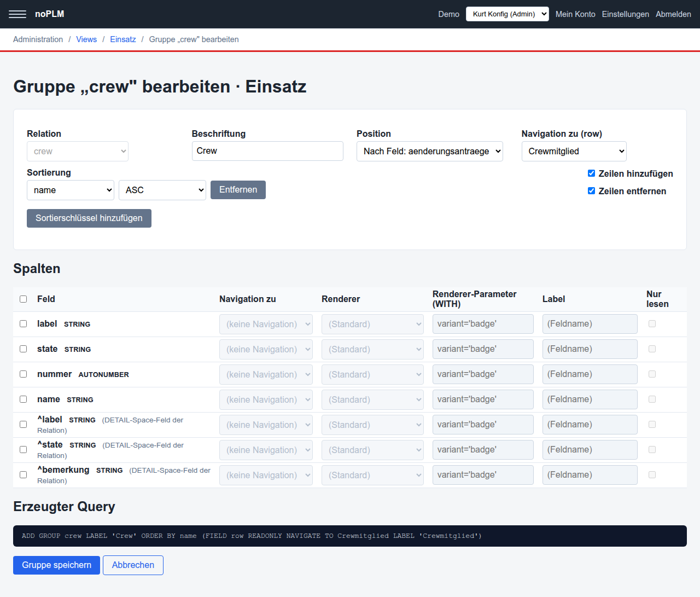Click Gruppe speichern button

(x=56, y=565)
